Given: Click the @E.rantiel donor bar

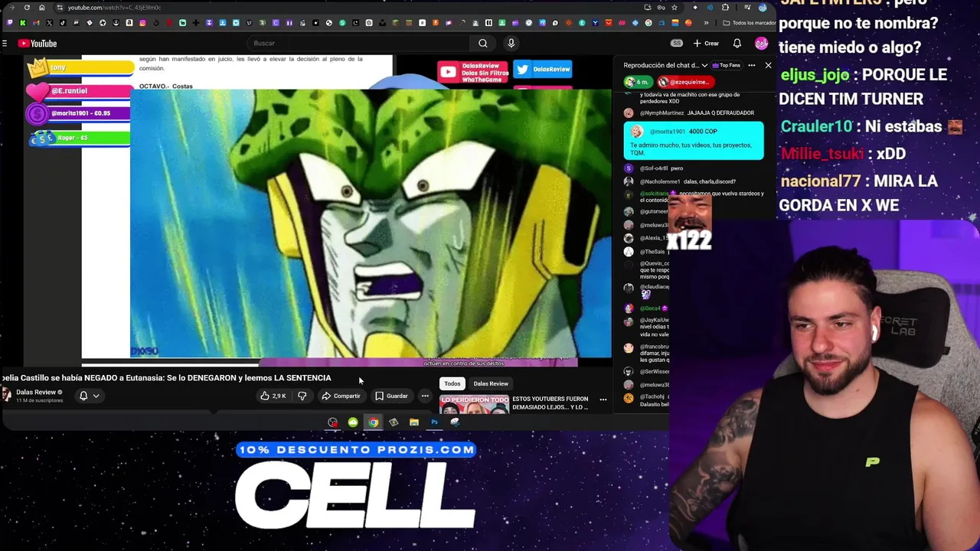Looking at the screenshot, I should [79, 92].
